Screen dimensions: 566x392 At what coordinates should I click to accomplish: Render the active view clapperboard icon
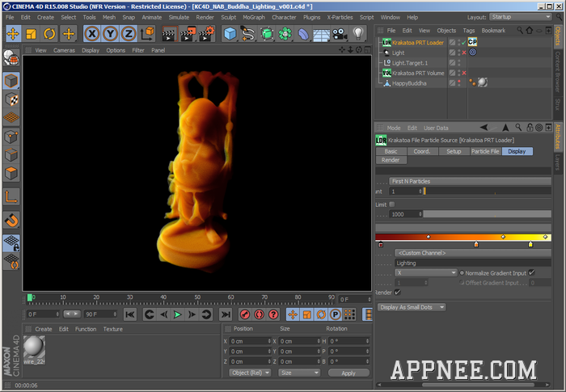coord(169,34)
